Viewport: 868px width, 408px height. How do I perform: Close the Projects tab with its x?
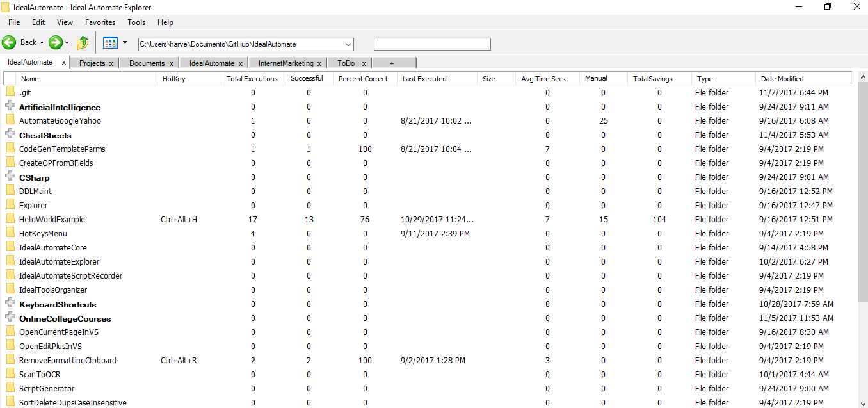pos(111,63)
